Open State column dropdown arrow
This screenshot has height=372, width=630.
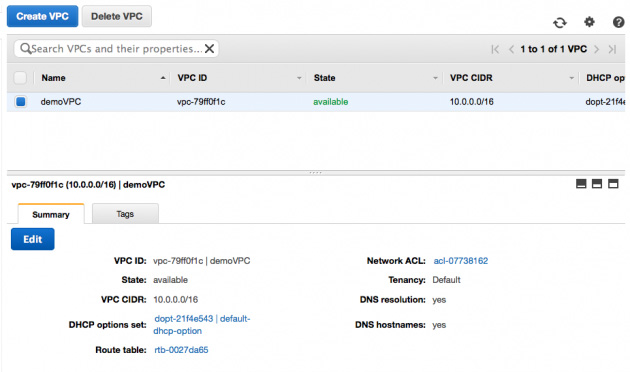click(435, 78)
